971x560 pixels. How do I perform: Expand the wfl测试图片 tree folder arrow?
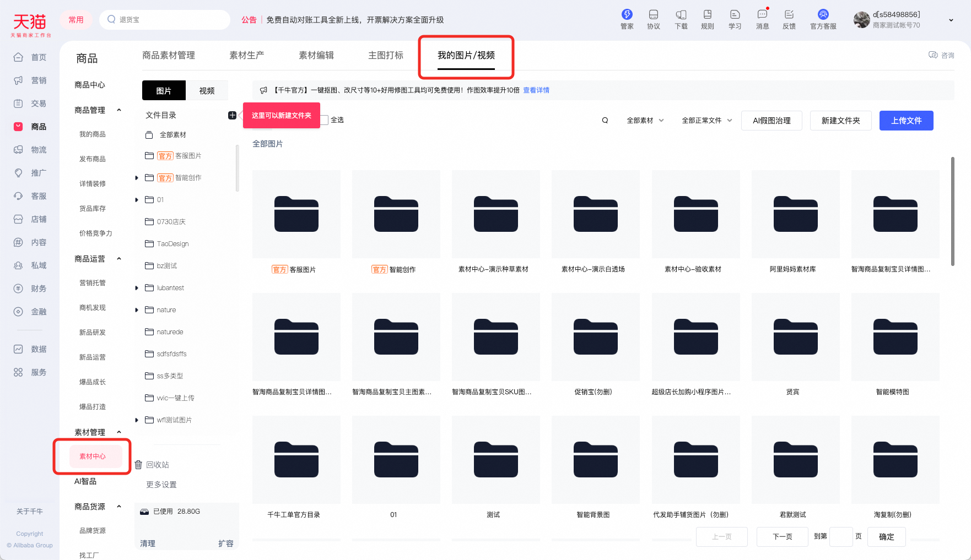pyautogui.click(x=137, y=420)
